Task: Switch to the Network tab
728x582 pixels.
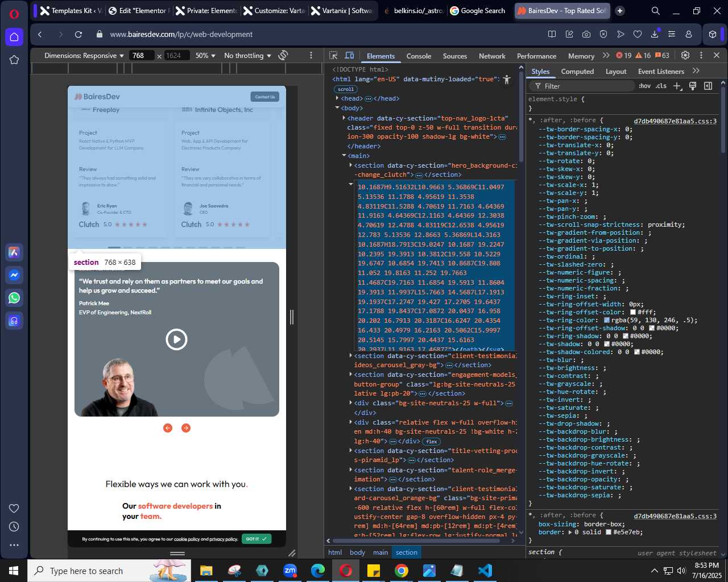Action: pyautogui.click(x=492, y=56)
